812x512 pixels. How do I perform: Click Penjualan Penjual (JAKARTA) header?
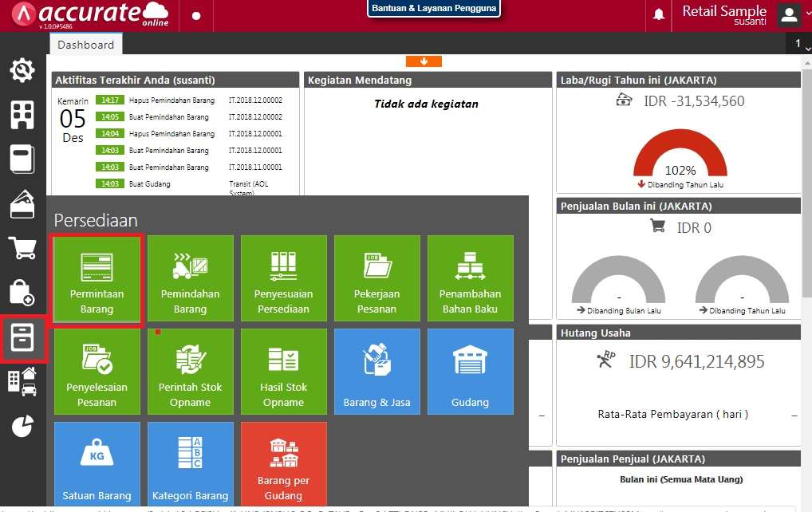678,459
